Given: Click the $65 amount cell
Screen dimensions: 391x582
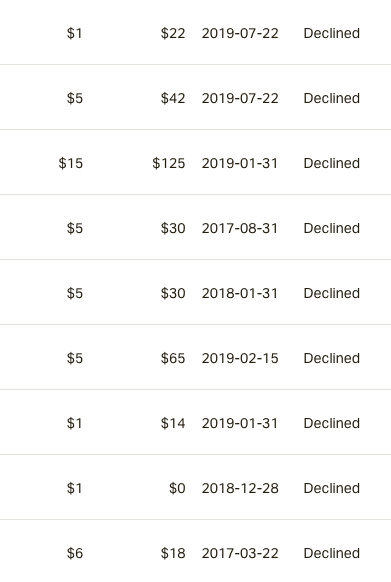Looking at the screenshot, I should 173,358.
